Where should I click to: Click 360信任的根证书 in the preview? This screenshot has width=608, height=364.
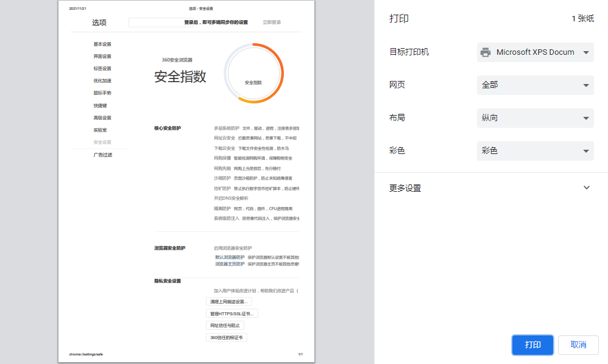pos(227,338)
